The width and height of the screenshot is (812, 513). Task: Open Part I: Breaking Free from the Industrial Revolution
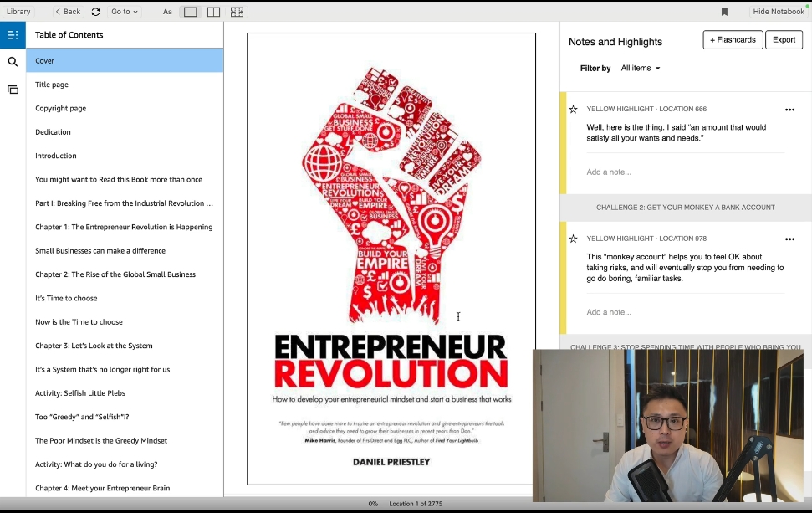125,203
